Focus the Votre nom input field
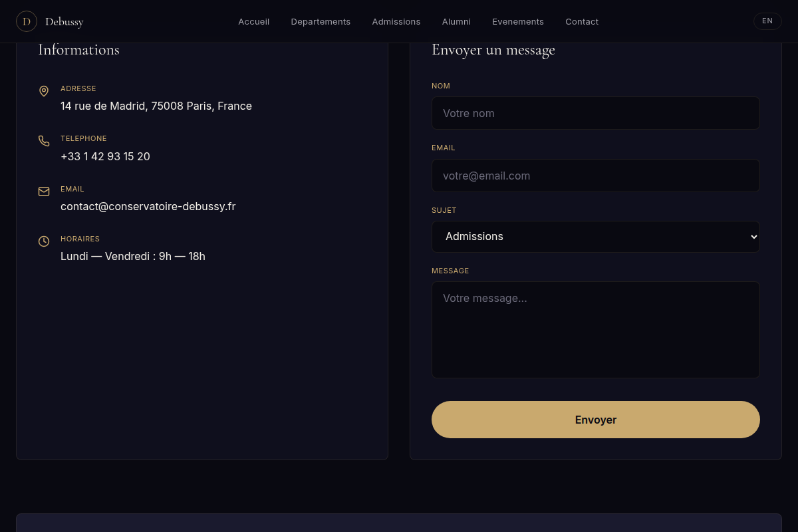Screen dimensions: 798x532 pos(596,113)
